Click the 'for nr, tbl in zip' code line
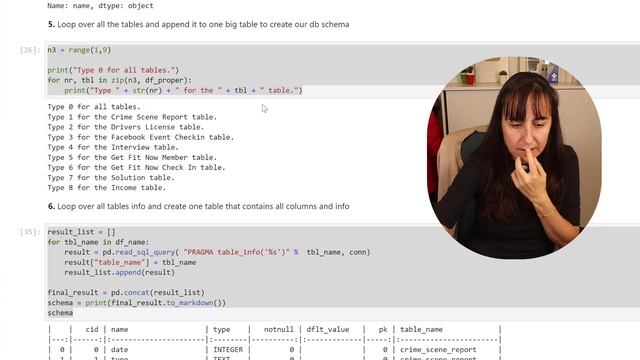 [120, 80]
